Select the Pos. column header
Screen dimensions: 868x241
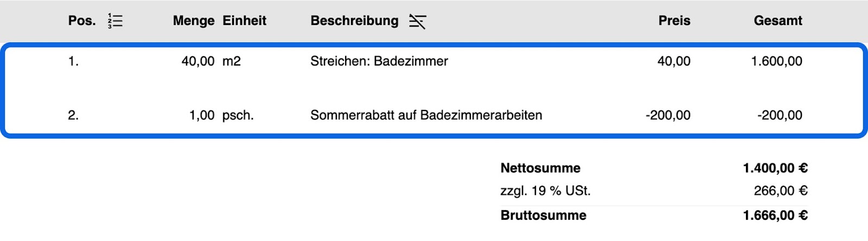click(82, 21)
